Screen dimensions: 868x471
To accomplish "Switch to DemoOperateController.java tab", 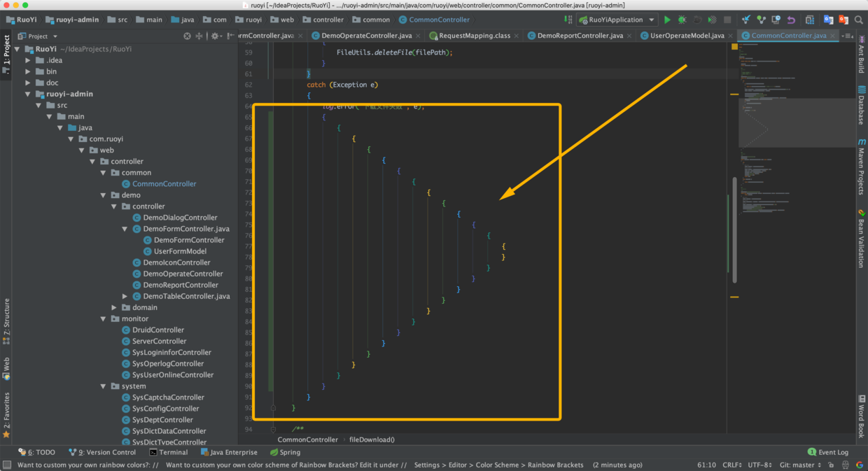I will pyautogui.click(x=366, y=35).
